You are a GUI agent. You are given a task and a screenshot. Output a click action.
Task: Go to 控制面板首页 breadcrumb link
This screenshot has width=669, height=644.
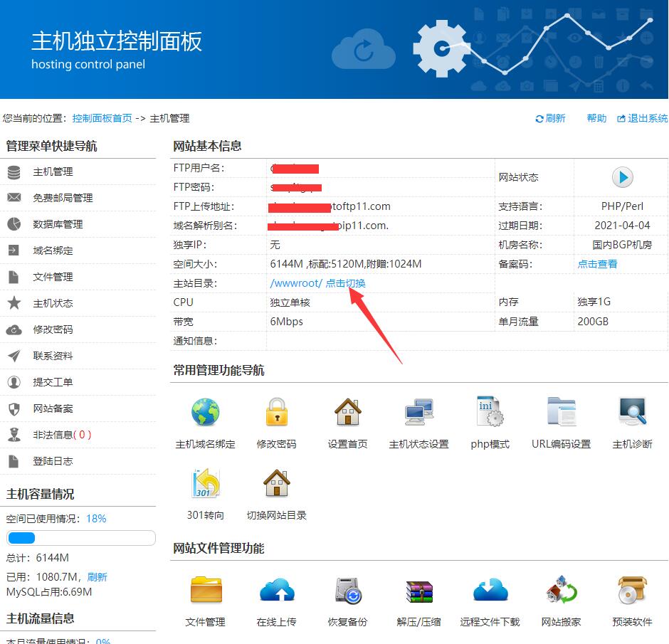(x=102, y=119)
